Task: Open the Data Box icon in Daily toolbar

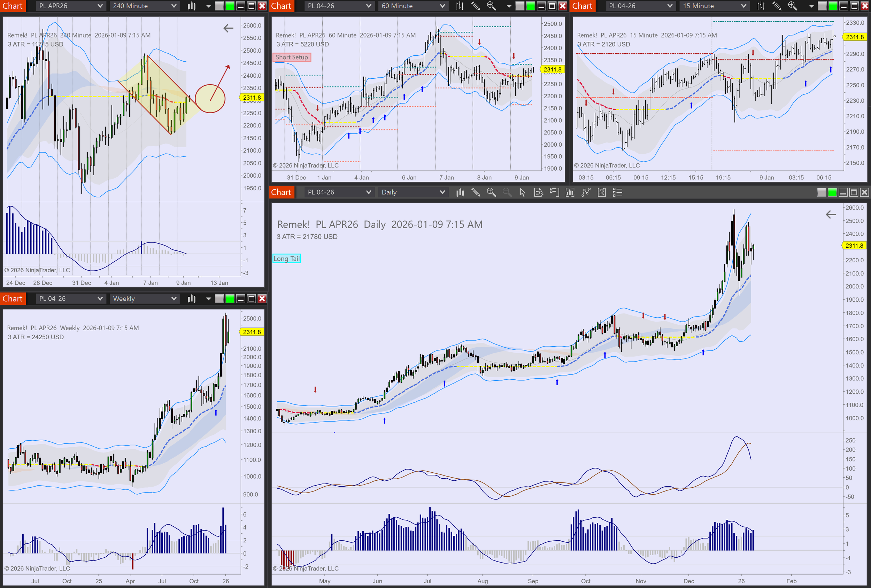Action: point(539,192)
